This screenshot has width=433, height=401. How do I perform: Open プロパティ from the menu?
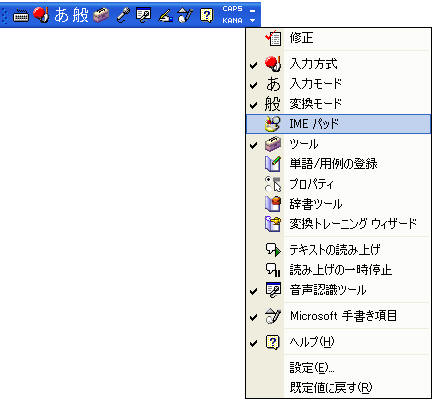pyautogui.click(x=338, y=184)
